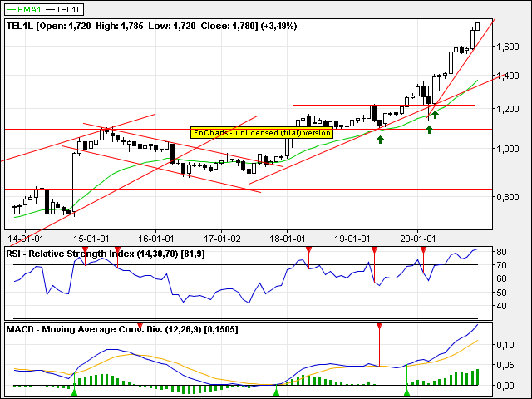Click the RSI axis value 40

tap(501, 306)
